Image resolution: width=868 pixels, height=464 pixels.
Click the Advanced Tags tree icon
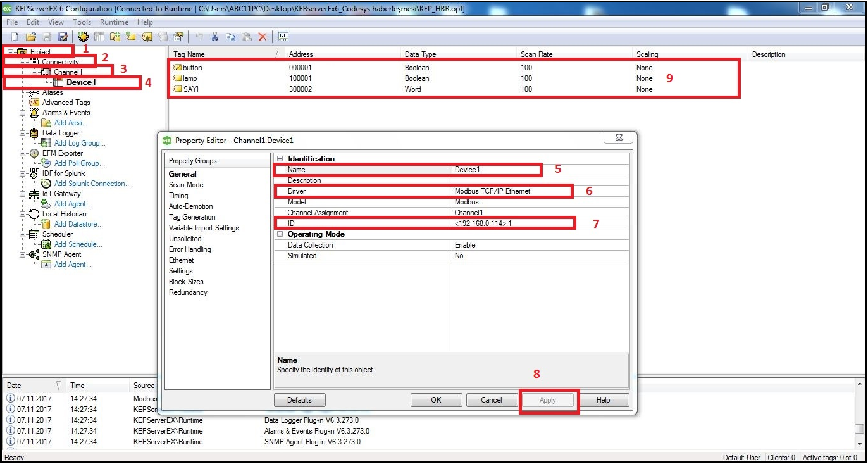coord(34,103)
